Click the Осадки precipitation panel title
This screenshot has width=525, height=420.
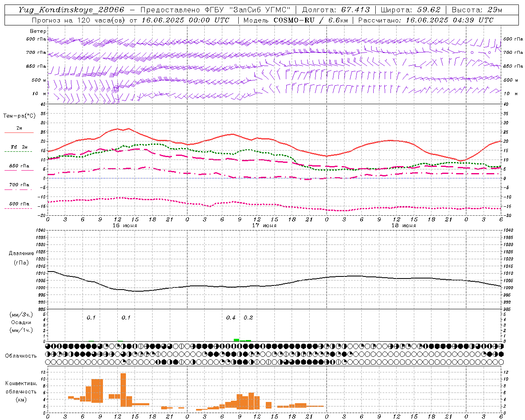(x=21, y=323)
